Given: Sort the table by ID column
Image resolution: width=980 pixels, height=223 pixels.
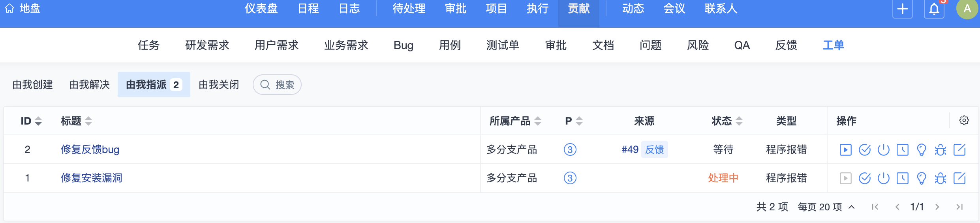Looking at the screenshot, I should (x=32, y=121).
